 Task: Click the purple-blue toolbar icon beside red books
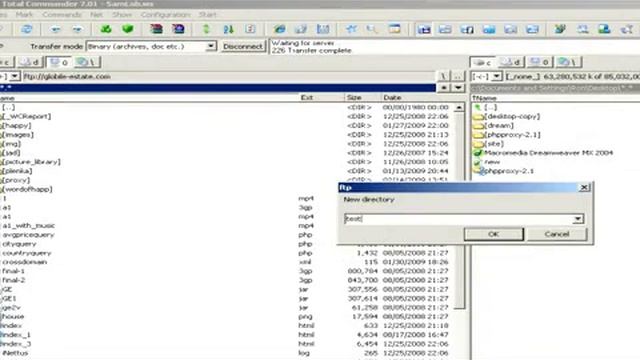(x=178, y=29)
